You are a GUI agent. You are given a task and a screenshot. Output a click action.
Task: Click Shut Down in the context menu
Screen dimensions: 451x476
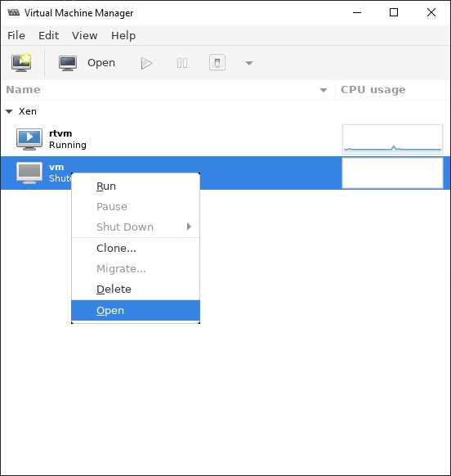pyautogui.click(x=136, y=227)
